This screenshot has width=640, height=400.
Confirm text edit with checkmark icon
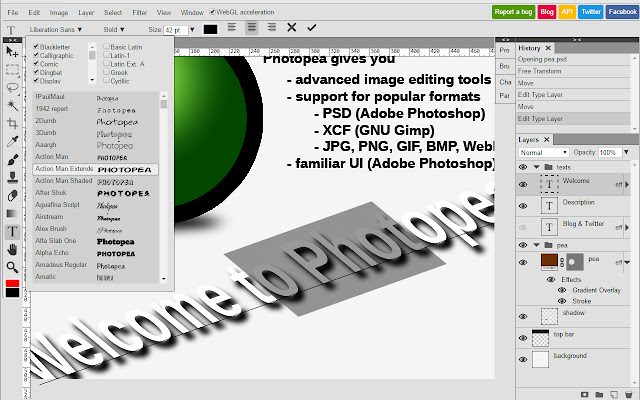pyautogui.click(x=312, y=28)
